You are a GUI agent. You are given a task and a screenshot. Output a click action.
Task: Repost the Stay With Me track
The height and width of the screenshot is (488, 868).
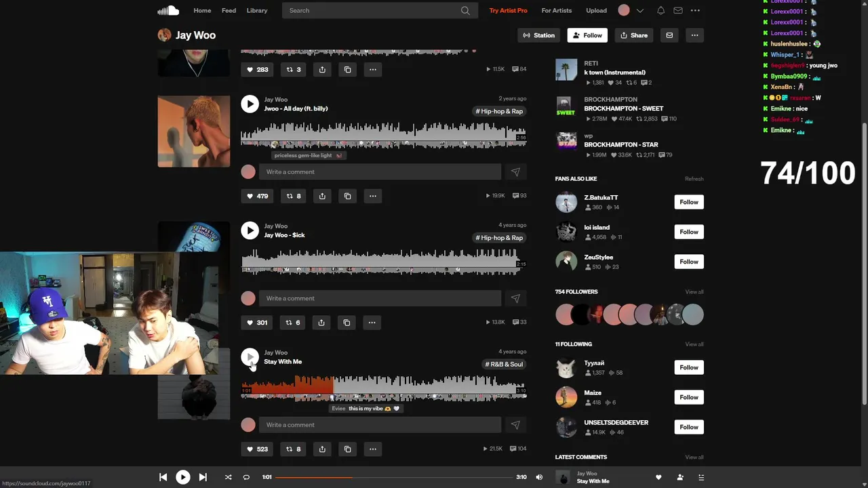coord(293,449)
